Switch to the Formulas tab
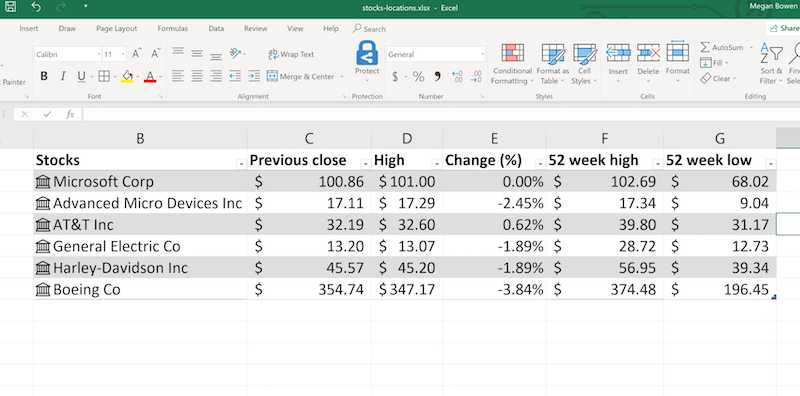The height and width of the screenshot is (396, 800). (172, 29)
